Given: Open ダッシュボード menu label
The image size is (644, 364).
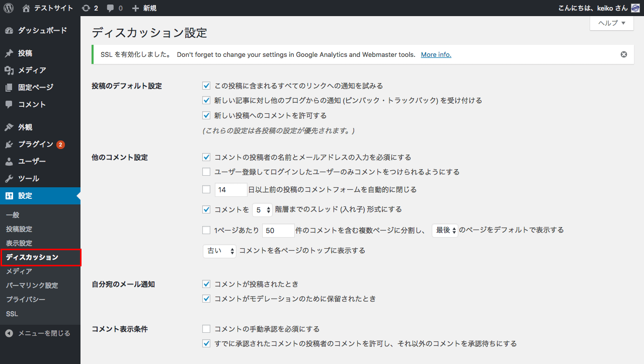Looking at the screenshot, I should pyautogui.click(x=43, y=31).
